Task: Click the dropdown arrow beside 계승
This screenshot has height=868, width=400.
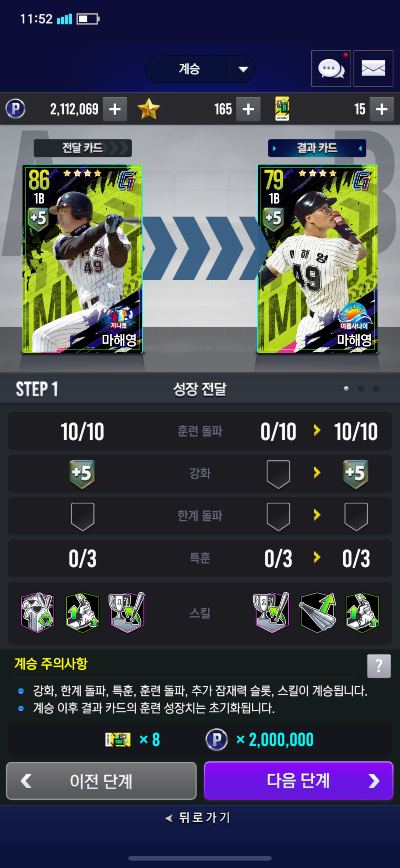Action: click(243, 69)
